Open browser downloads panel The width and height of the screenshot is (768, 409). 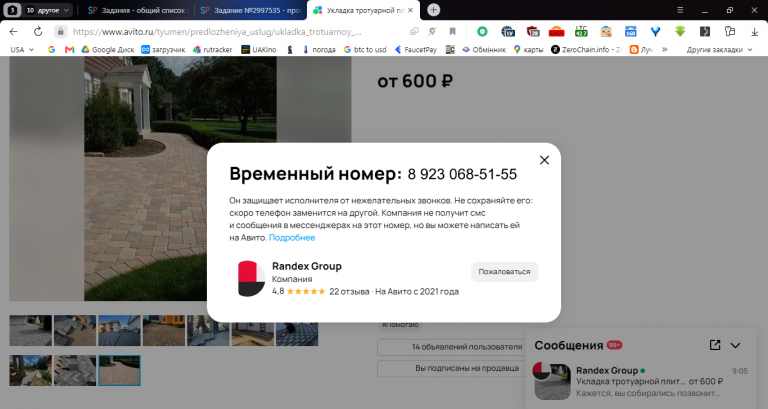[754, 31]
